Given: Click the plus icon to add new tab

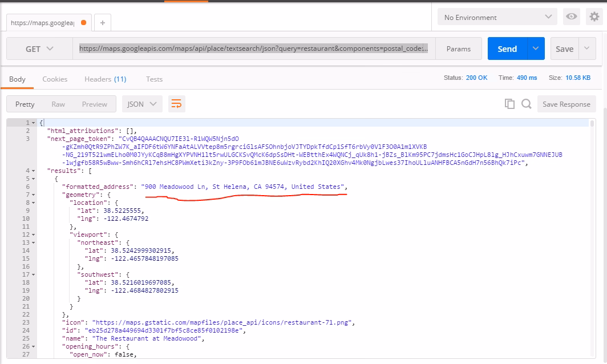Looking at the screenshot, I should (103, 23).
